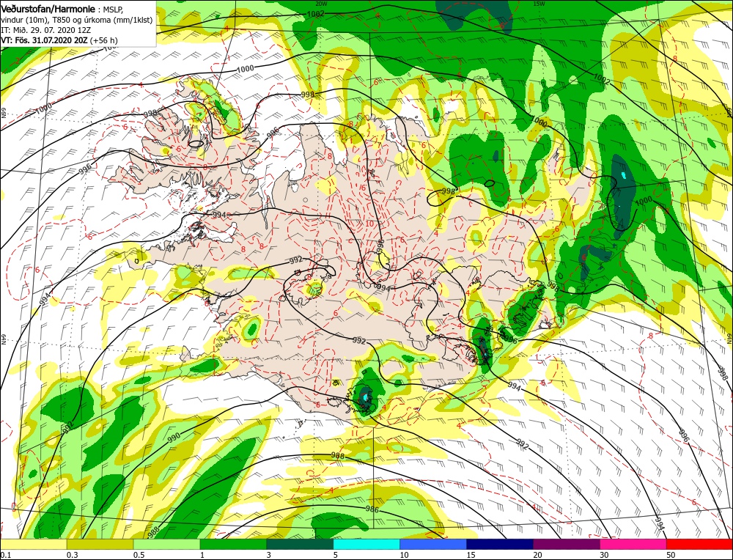Click the pale yellow 0.1–0.3 legend swatch

click(34, 544)
